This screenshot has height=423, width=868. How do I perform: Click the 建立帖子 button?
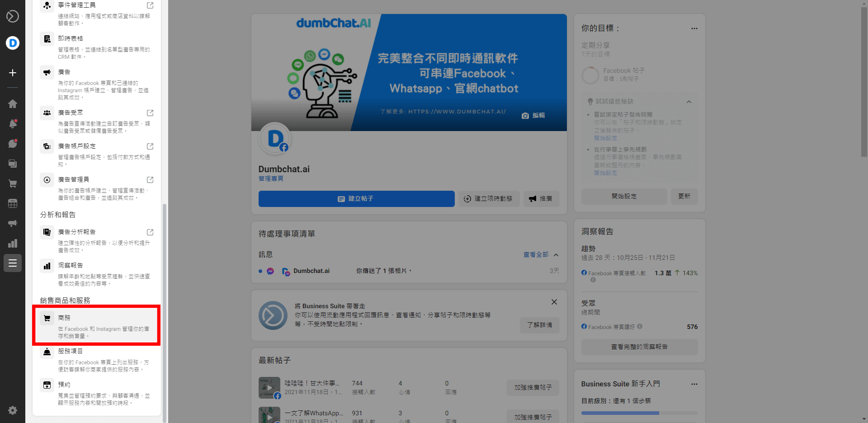[356, 199]
